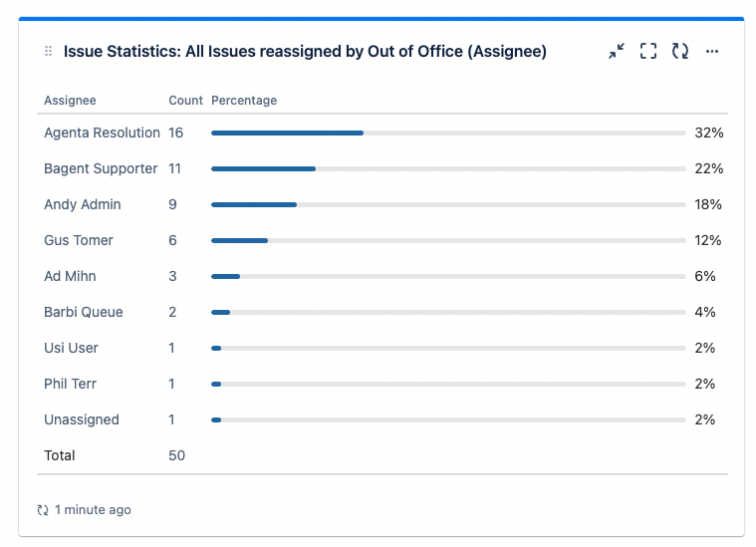Click the Usi User assignee
Viewport: 756px width, 547px height.
[x=71, y=348]
